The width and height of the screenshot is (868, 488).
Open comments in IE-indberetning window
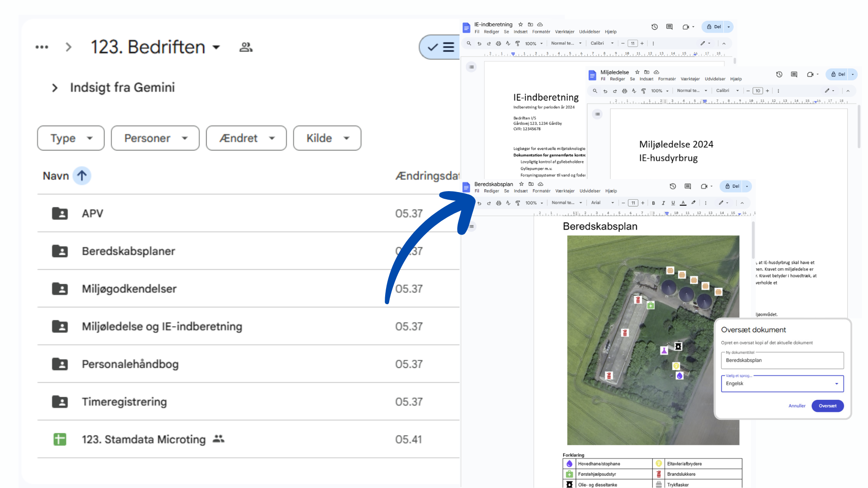point(669,27)
